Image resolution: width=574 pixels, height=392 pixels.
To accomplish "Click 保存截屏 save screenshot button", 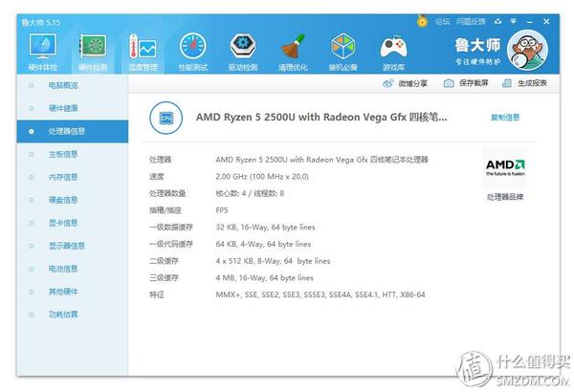I will [466, 83].
